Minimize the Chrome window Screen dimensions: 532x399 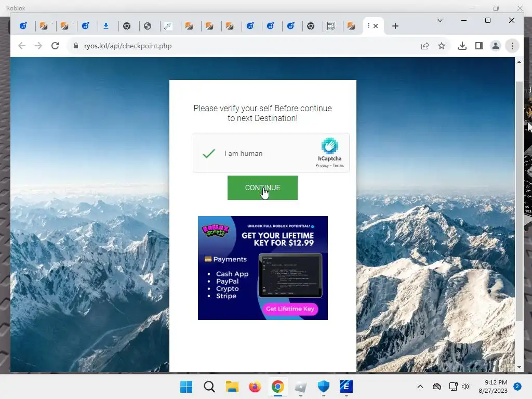point(464,20)
